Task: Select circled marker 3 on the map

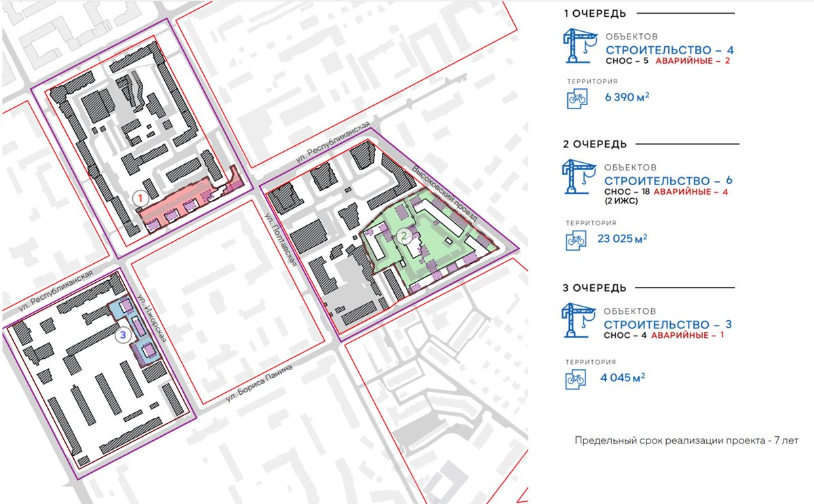Action: coord(122,334)
